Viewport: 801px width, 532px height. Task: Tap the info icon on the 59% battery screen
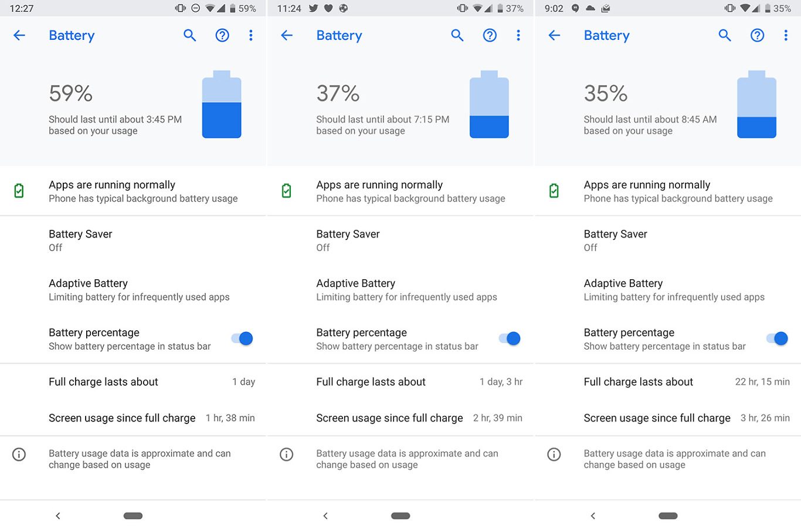[19, 455]
